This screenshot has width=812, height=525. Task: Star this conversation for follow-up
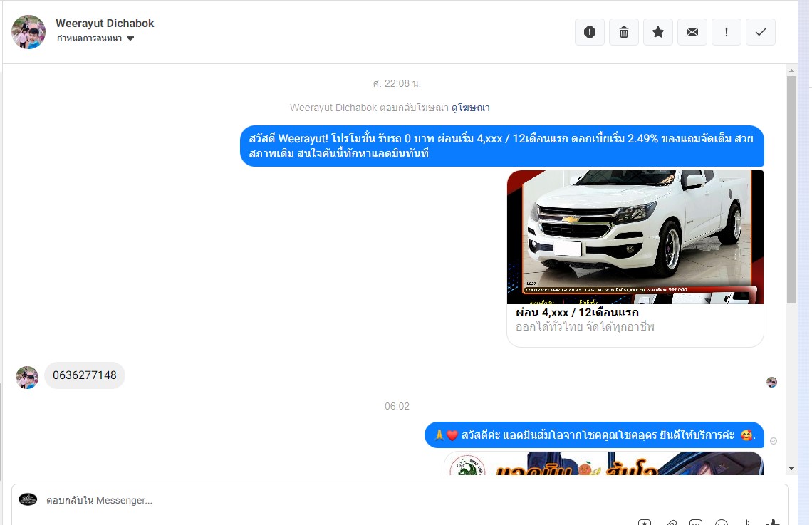pyautogui.click(x=657, y=32)
